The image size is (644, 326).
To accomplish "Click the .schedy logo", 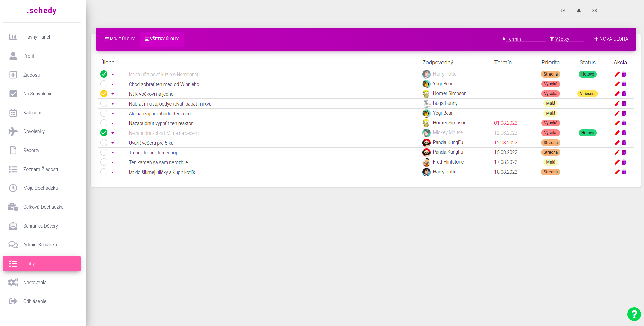I will [42, 10].
